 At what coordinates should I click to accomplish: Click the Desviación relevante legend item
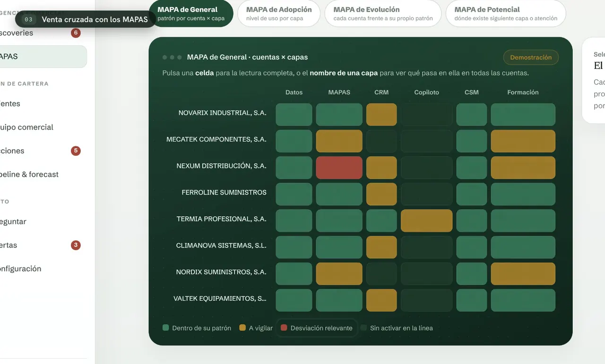[317, 328]
